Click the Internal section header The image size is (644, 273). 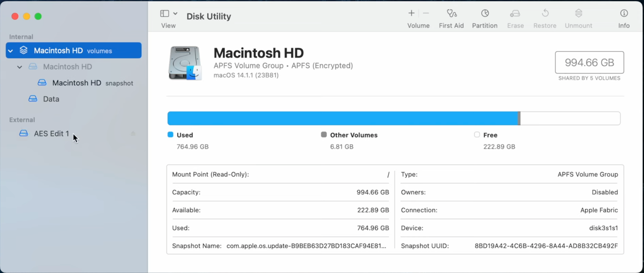click(21, 37)
